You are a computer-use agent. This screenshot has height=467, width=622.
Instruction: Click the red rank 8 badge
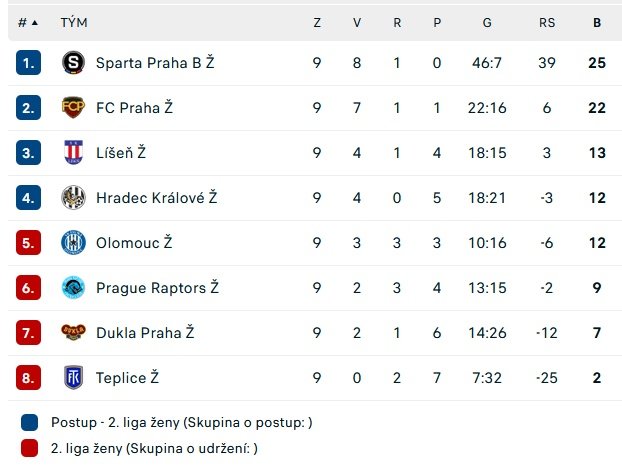[x=28, y=378]
